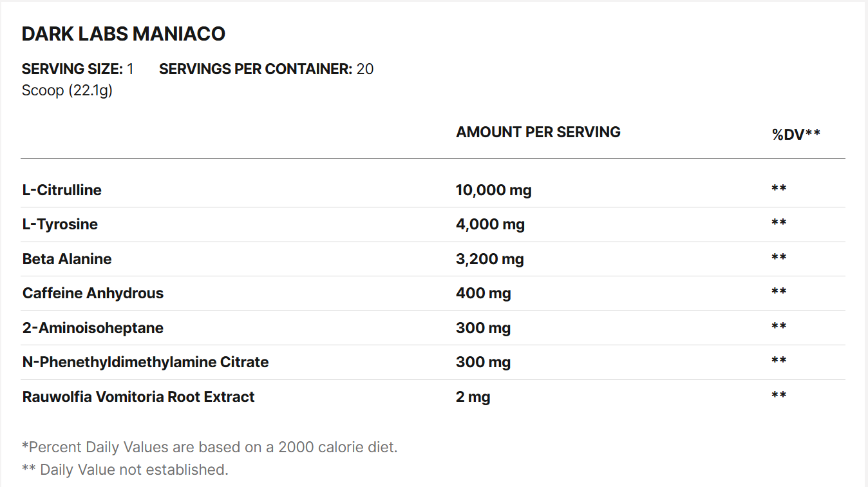
Task: Click the 10,000 mg amount value
Action: (x=493, y=190)
